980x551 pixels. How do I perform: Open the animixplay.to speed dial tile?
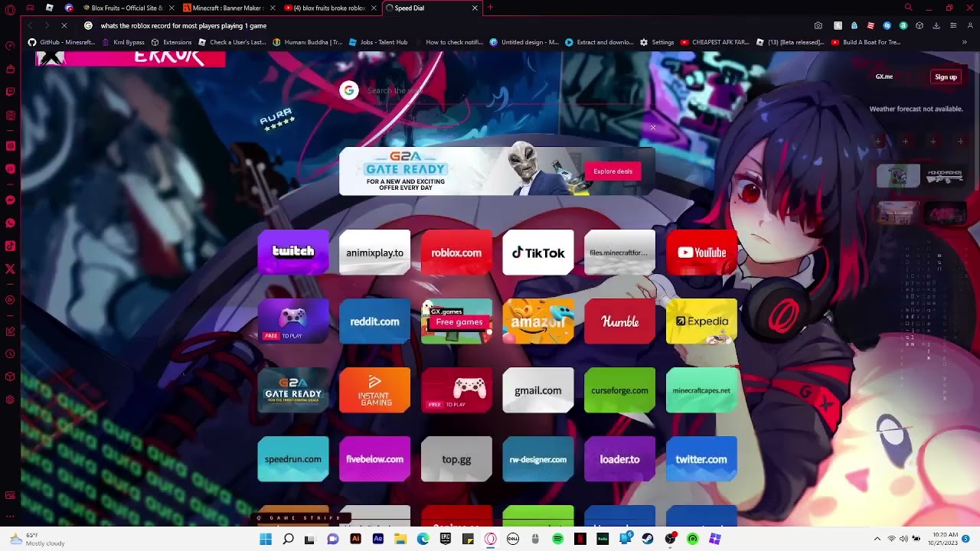click(x=374, y=253)
